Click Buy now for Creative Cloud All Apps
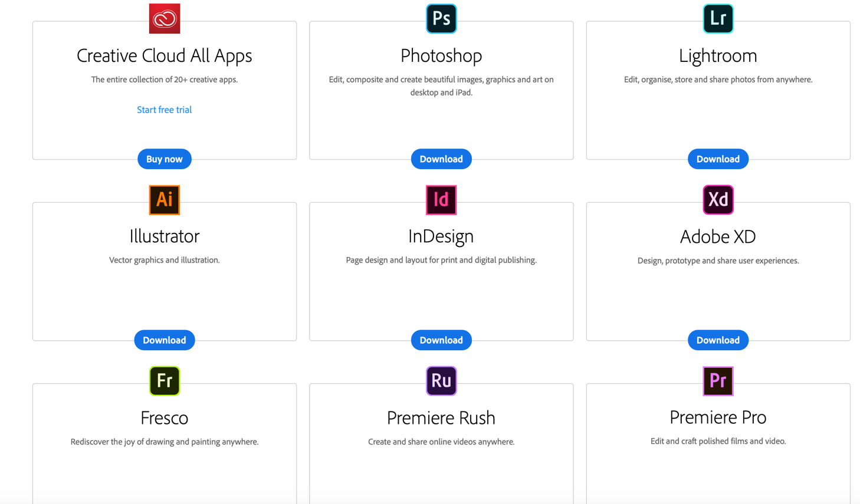This screenshot has width=860, height=504. pyautogui.click(x=165, y=159)
